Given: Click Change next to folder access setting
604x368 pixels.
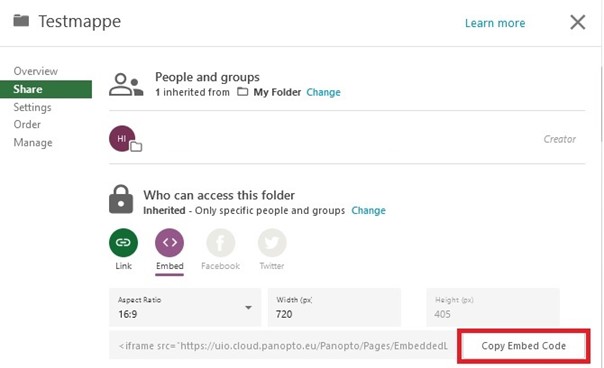Looking at the screenshot, I should coord(368,211).
